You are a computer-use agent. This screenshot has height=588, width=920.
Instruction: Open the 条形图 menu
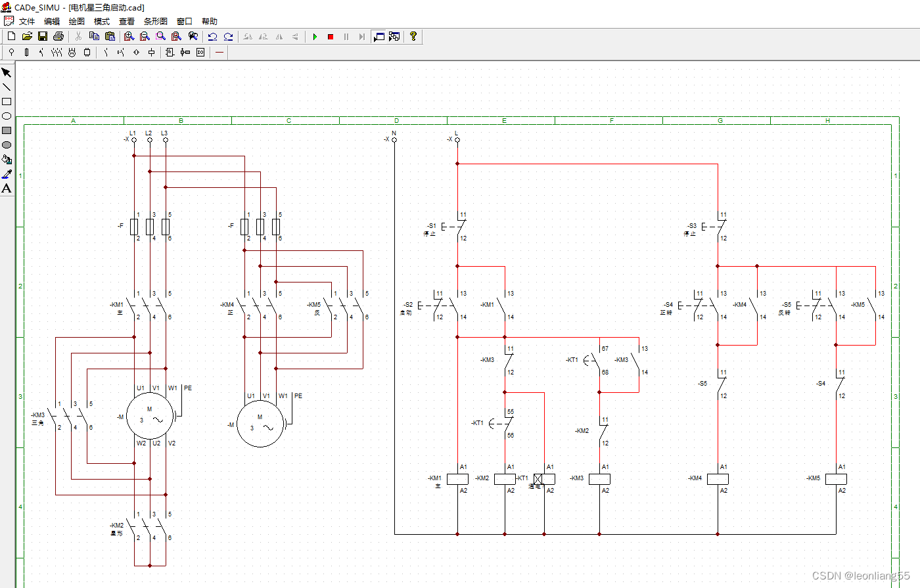[x=156, y=21]
